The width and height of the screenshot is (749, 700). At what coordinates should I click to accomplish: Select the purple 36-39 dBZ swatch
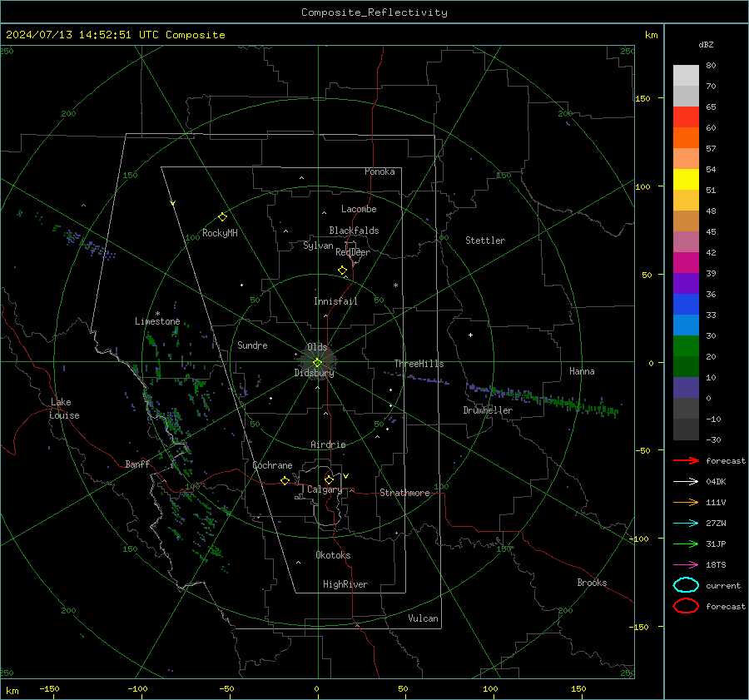pyautogui.click(x=686, y=283)
